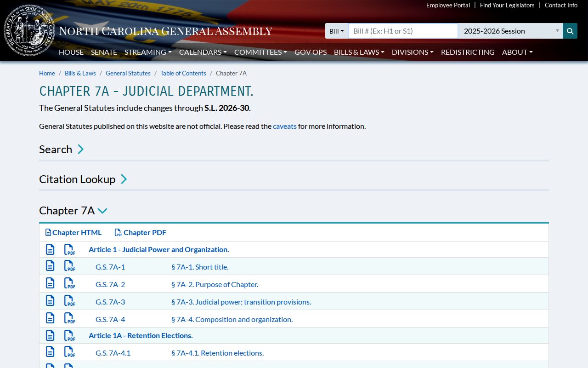Open the Committees dropdown menu
The image size is (588, 368).
pos(260,52)
